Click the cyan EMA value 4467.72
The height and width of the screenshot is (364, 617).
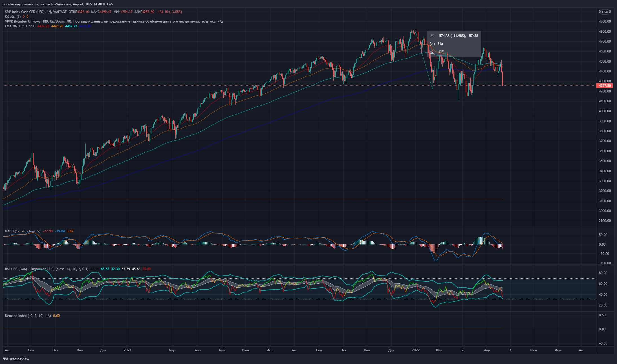pyautogui.click(x=71, y=26)
